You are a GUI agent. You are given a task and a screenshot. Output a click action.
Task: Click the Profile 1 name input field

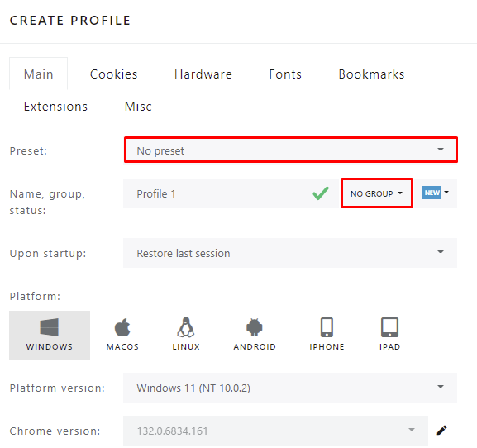point(216,193)
